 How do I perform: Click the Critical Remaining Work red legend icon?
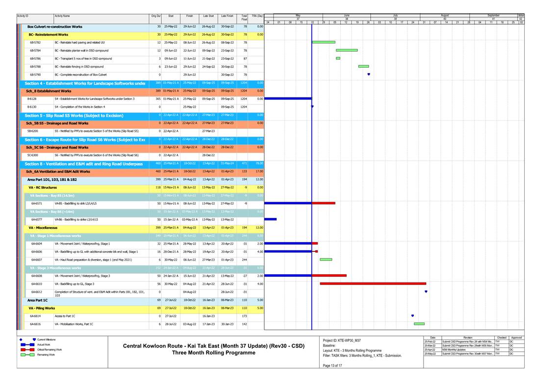click(27, 349)
